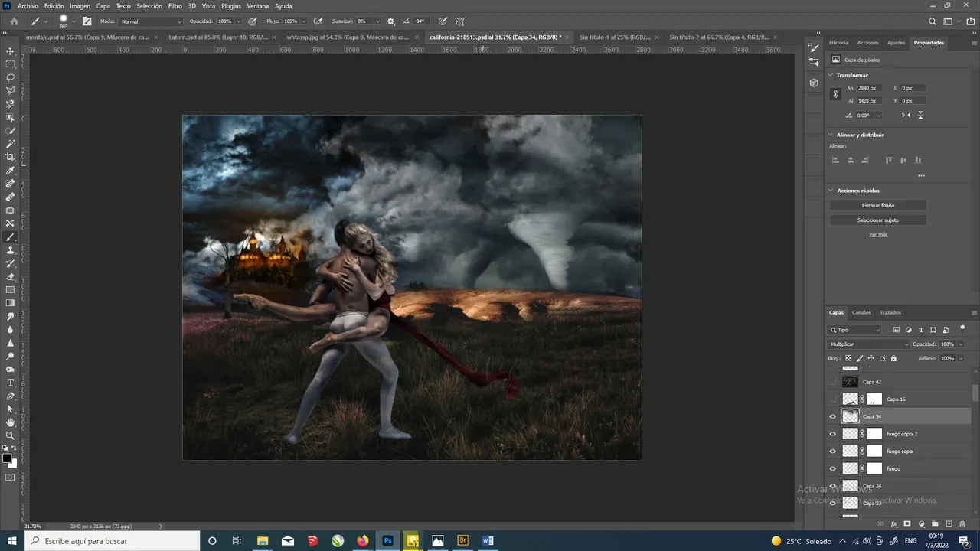Image resolution: width=980 pixels, height=551 pixels.
Task: Open layer filter Tipo dropdown
Action: (x=855, y=330)
